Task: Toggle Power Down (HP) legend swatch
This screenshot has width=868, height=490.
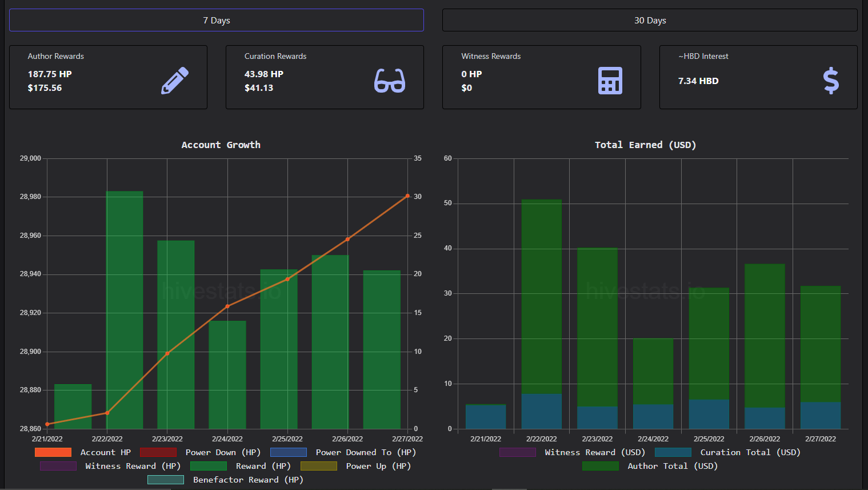Action: [x=158, y=452]
